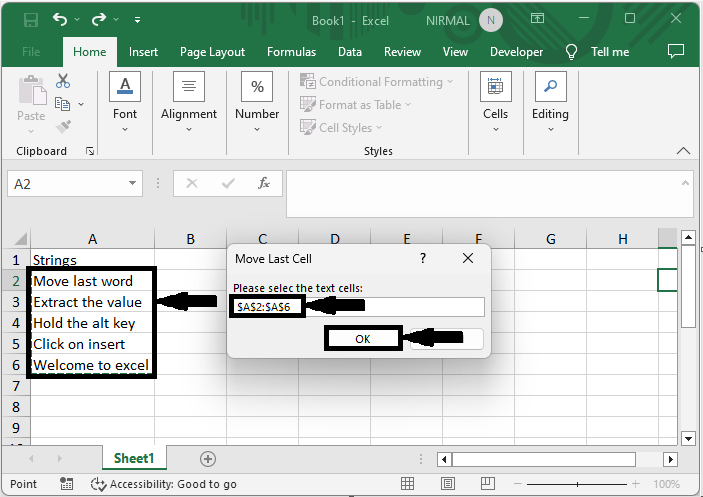The width and height of the screenshot is (703, 497).
Task: Open the Undo history dropdown
Action: (x=77, y=19)
